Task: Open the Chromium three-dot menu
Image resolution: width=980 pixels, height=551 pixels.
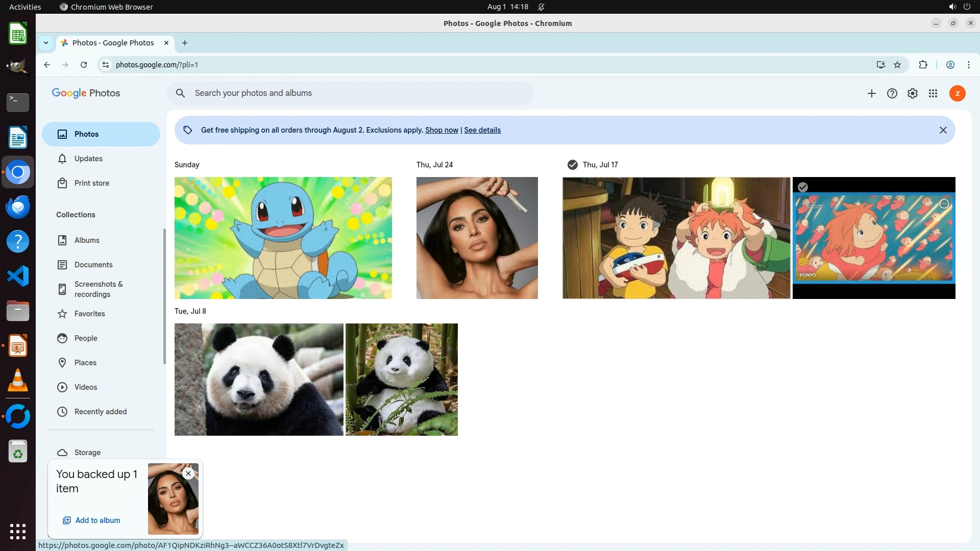Action: point(968,65)
